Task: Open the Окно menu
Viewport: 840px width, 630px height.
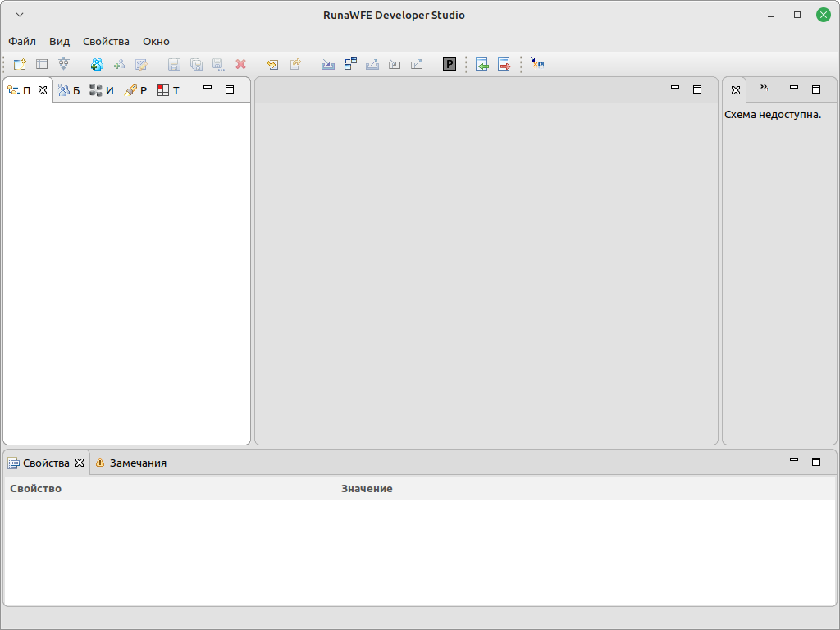Action: (x=156, y=41)
